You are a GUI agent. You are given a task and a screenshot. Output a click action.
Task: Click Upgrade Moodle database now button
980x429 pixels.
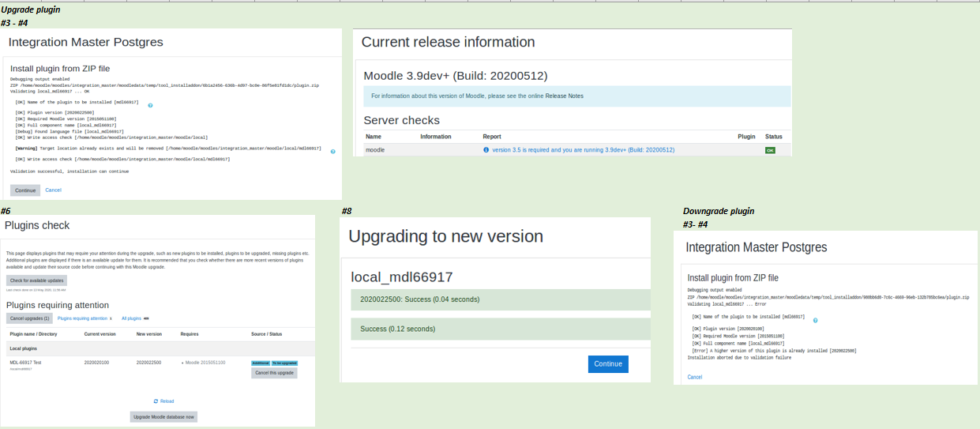tap(163, 416)
